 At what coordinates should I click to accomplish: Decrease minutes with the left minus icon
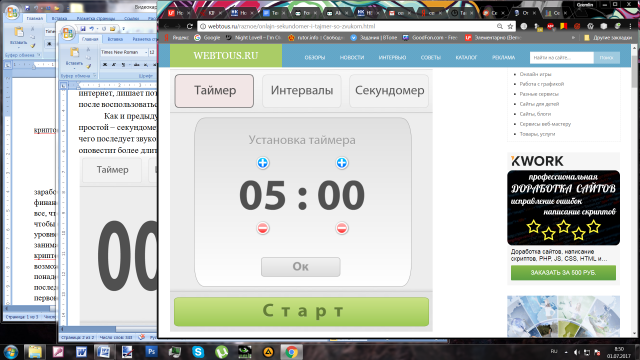(x=263, y=228)
